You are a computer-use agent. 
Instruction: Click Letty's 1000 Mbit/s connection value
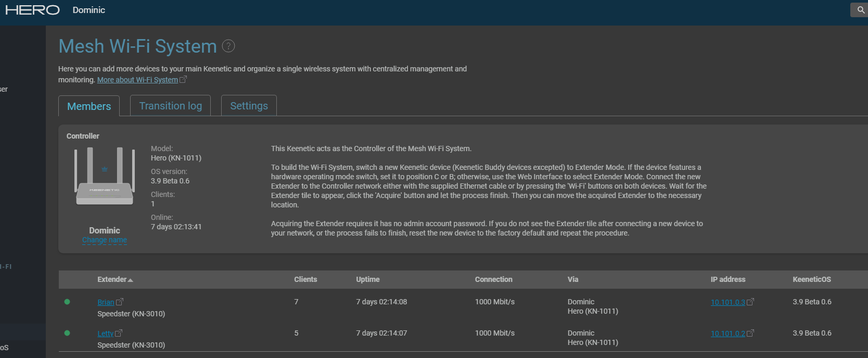click(x=495, y=333)
